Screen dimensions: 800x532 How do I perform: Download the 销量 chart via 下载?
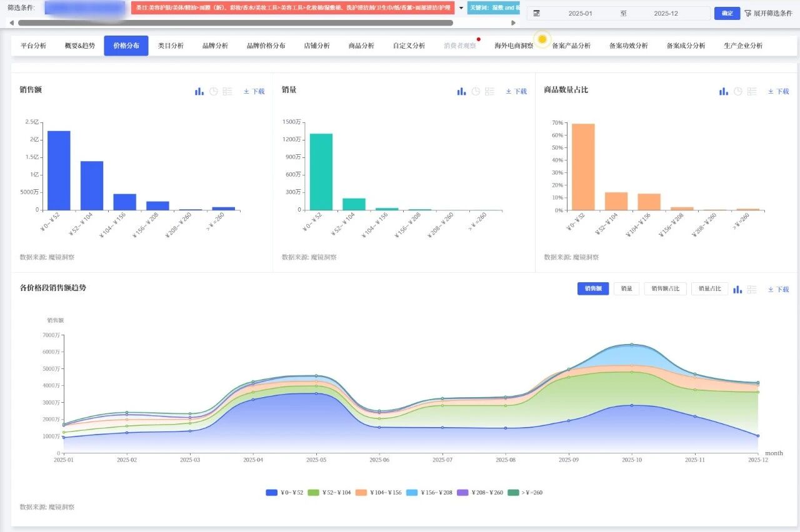click(516, 91)
